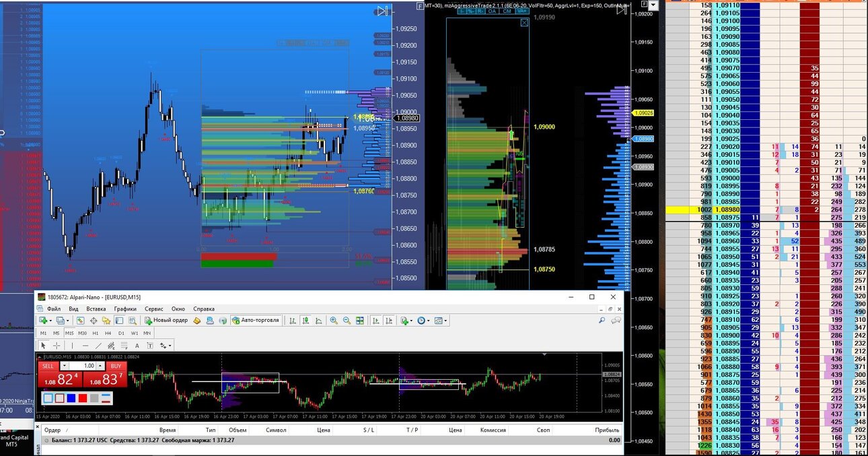Select the MN timeframe
The width and height of the screenshot is (868, 456).
click(147, 333)
